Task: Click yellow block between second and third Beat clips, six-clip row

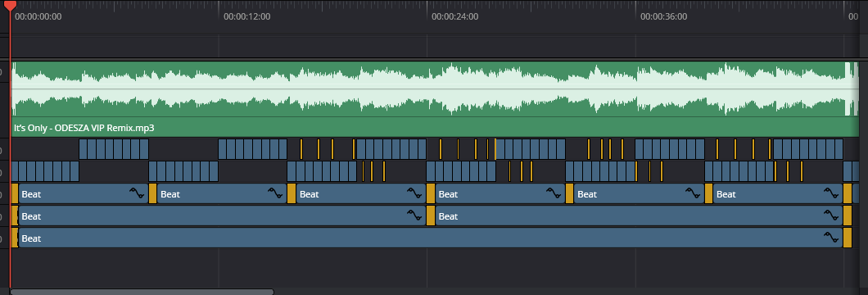Action: click(x=292, y=193)
